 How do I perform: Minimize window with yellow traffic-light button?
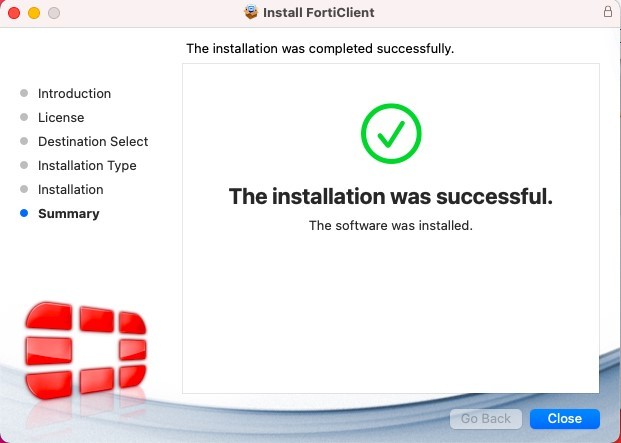click(x=34, y=13)
